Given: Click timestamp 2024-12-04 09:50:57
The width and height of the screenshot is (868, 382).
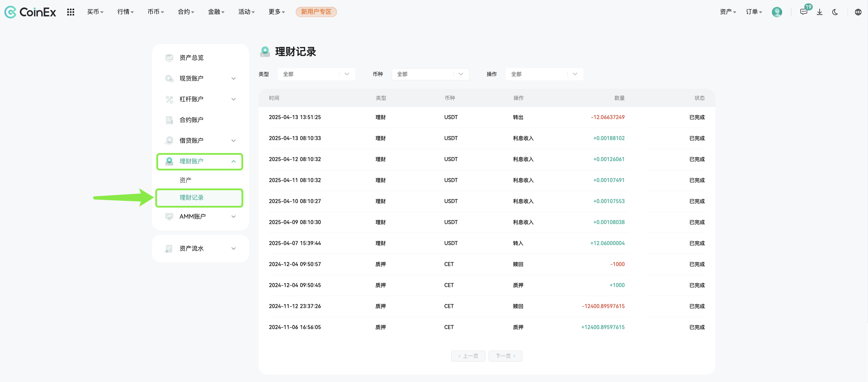Looking at the screenshot, I should pos(295,264).
